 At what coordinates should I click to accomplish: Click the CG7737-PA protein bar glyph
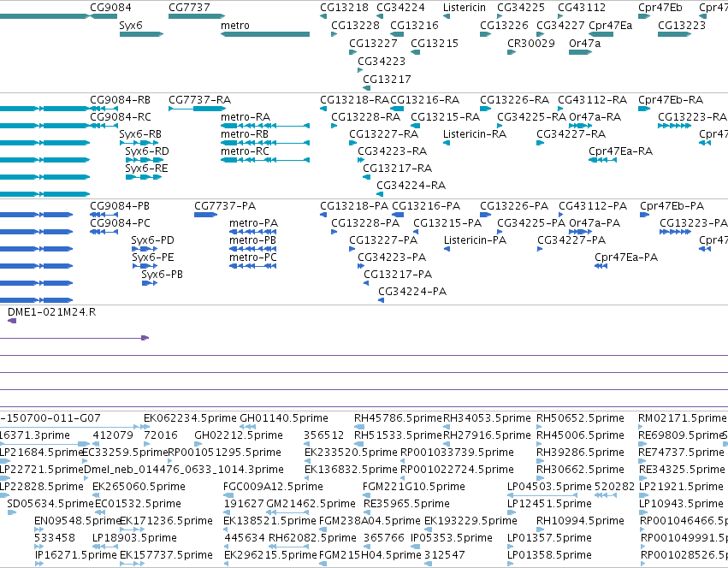205,215
